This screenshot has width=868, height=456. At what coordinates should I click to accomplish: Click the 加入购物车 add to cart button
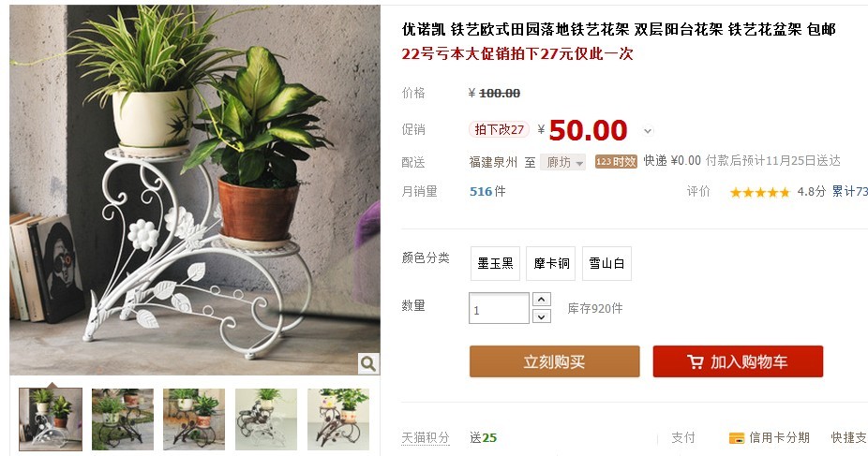[x=738, y=361]
